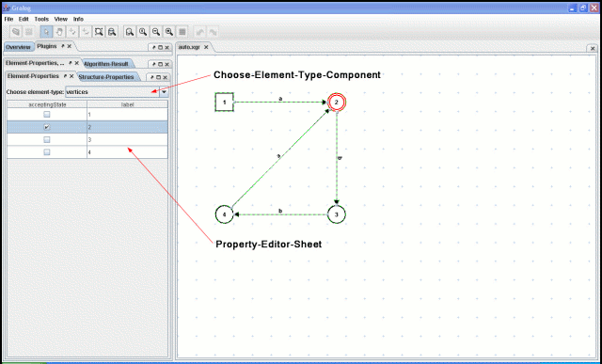Screen dimensions: 602x364
Task: Click label cell '2' in the table
Action: (128, 127)
